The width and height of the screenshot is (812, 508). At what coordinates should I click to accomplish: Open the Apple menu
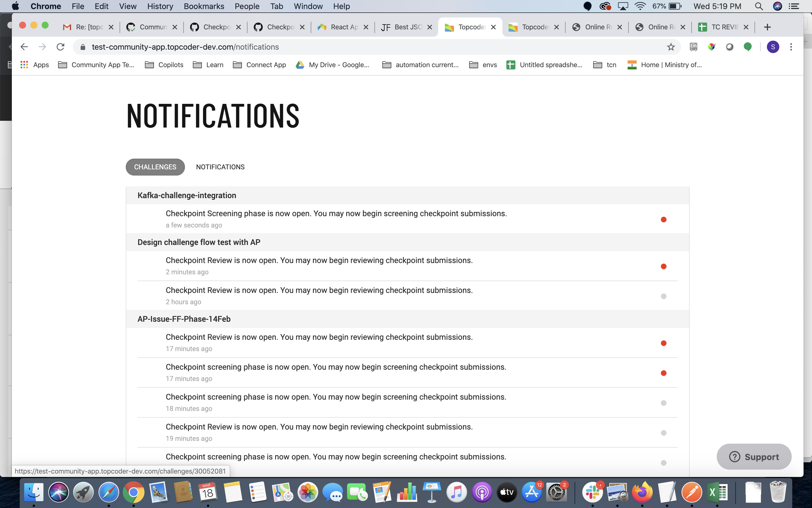pos(16,6)
